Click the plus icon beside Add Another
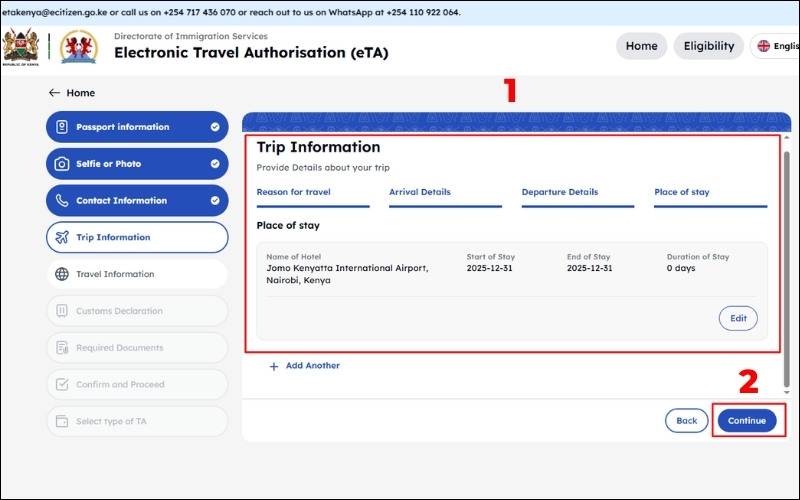 pyautogui.click(x=273, y=366)
